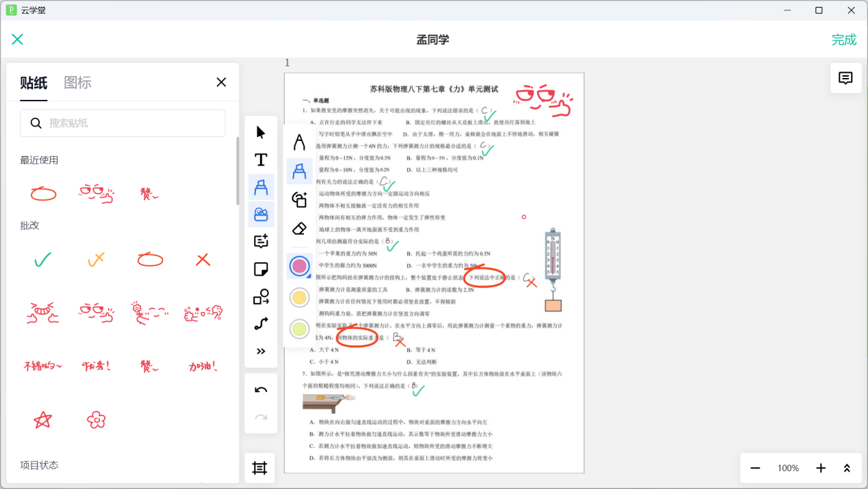868x489 pixels.
Task: Select the Text tool
Action: pyautogui.click(x=261, y=159)
